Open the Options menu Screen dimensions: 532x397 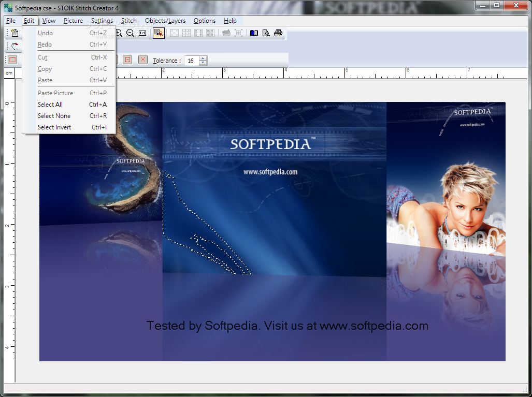(x=205, y=21)
